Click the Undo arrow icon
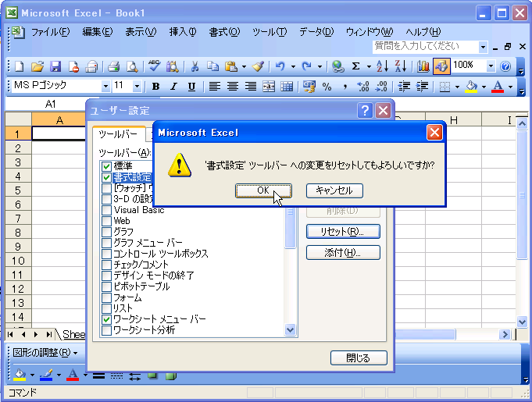532x402 pixels. click(x=280, y=66)
